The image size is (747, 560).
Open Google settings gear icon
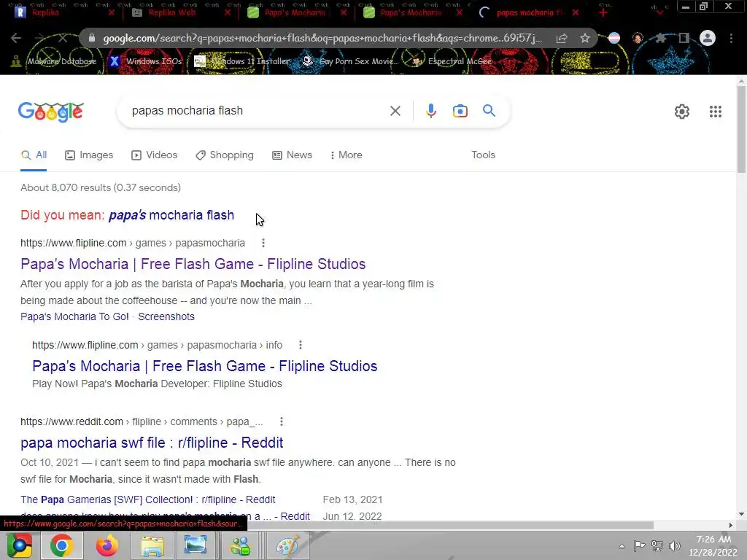pyautogui.click(x=682, y=112)
